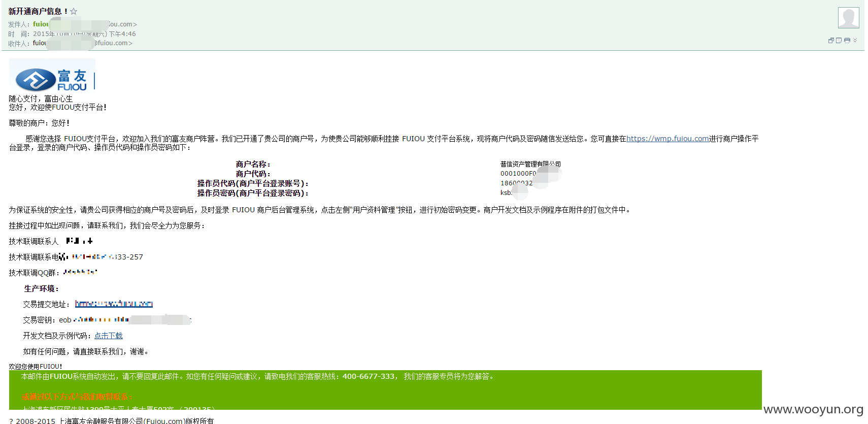Image resolution: width=868 pixels, height=424 pixels.
Task: Click the 欢迎您使用FUIOU! text
Action: (x=36, y=366)
